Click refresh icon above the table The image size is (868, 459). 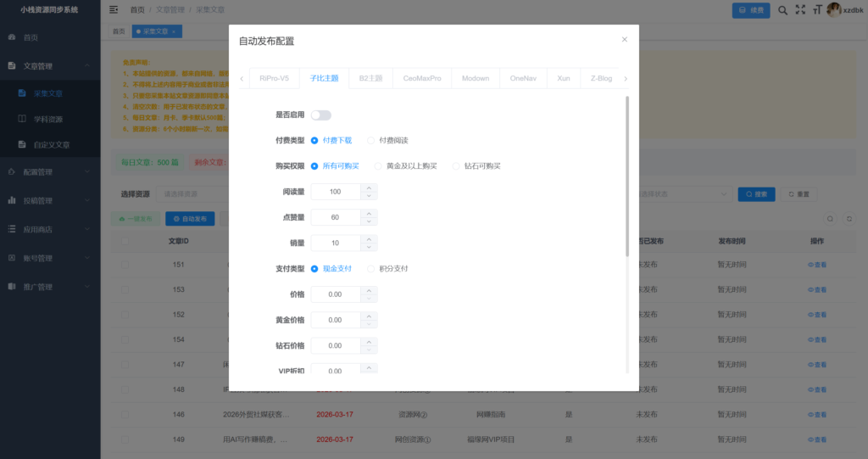coord(849,219)
